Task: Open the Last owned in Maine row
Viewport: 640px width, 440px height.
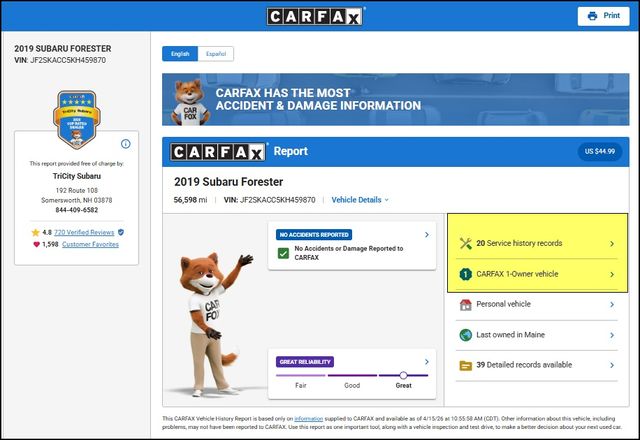Action: pyautogui.click(x=537, y=335)
